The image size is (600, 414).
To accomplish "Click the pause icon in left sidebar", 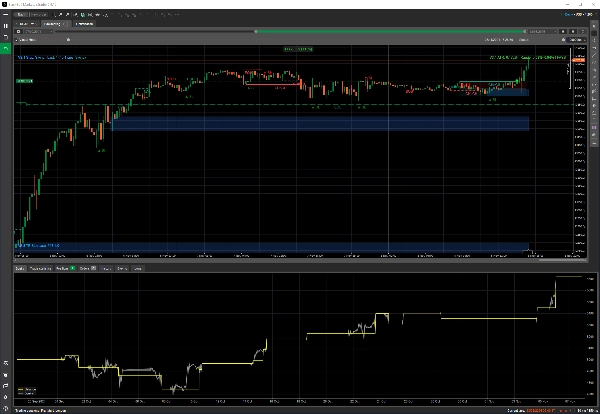I will 5,26.
